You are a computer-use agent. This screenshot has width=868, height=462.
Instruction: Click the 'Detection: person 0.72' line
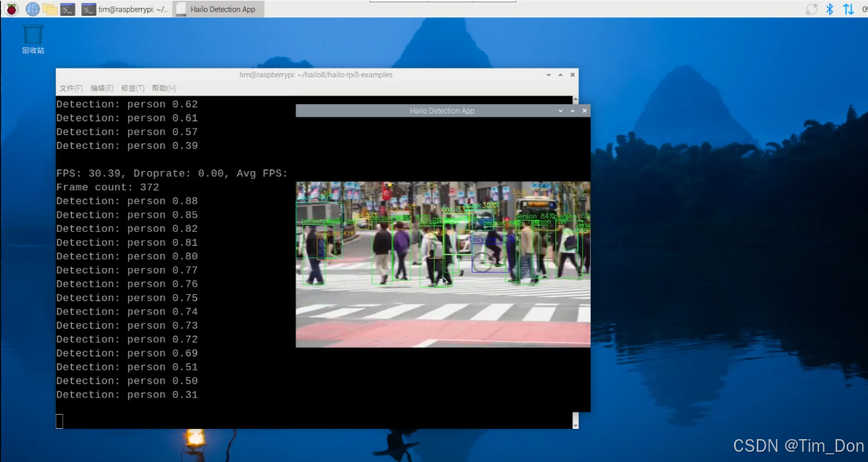point(127,340)
